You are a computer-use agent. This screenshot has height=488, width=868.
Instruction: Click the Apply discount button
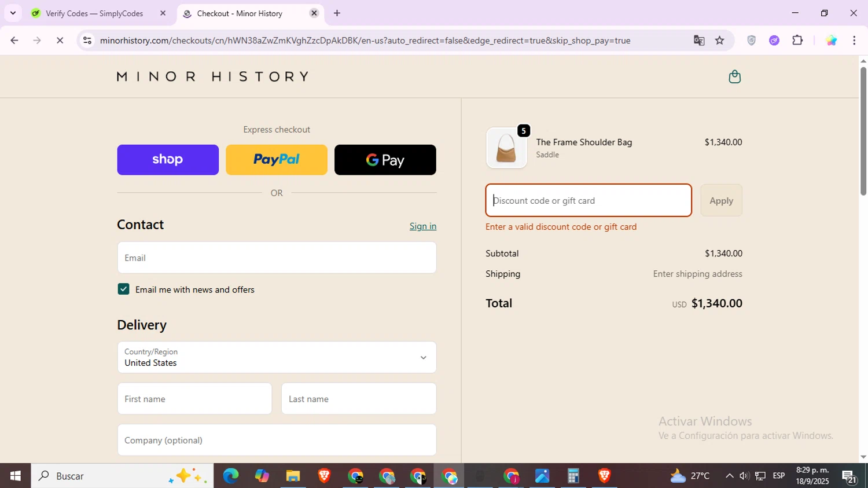[x=721, y=200]
